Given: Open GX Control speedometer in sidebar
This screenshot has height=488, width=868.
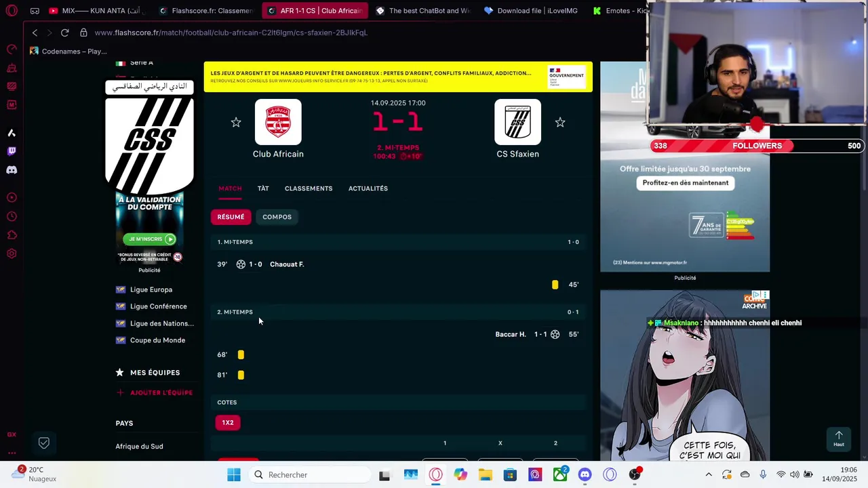Looking at the screenshot, I should (12, 49).
